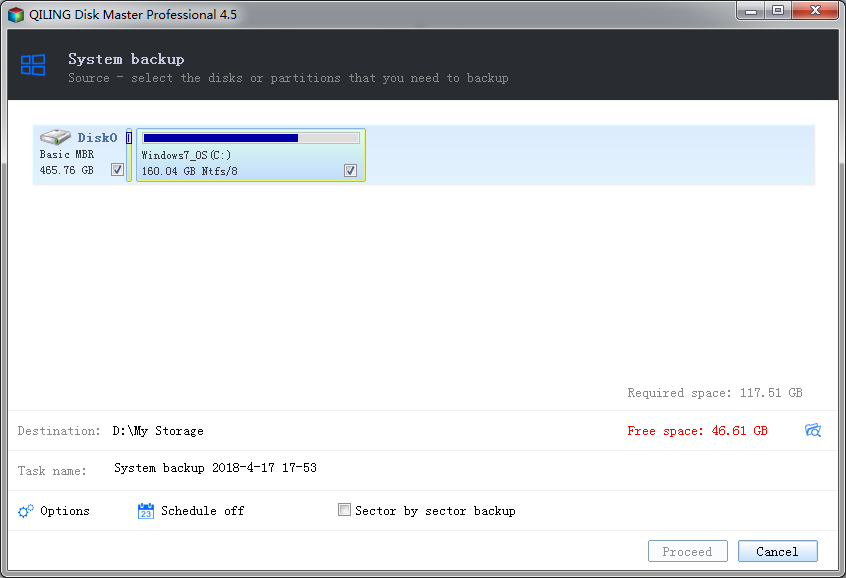Click the Destination path D:\My Storage field
846x578 pixels.
[x=158, y=431]
